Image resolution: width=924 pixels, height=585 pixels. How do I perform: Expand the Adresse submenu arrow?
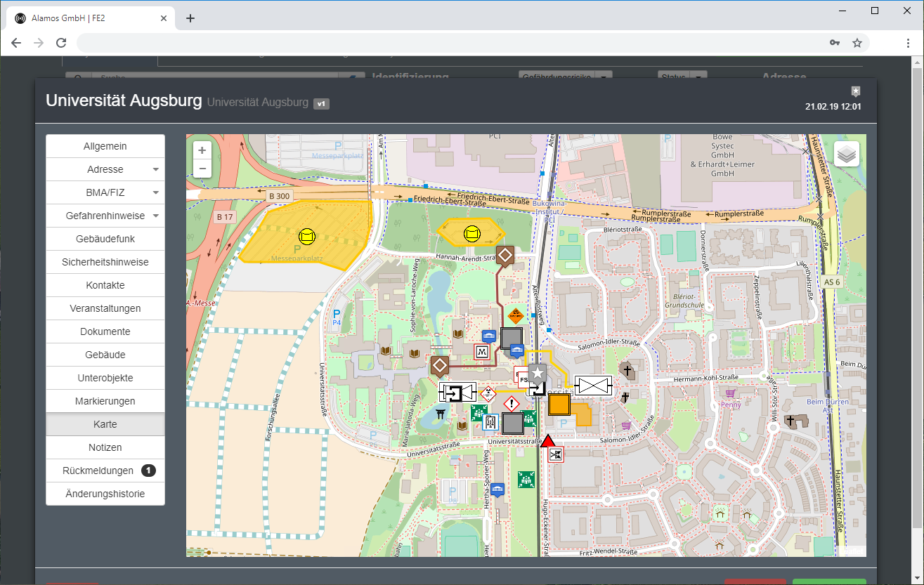click(x=155, y=169)
